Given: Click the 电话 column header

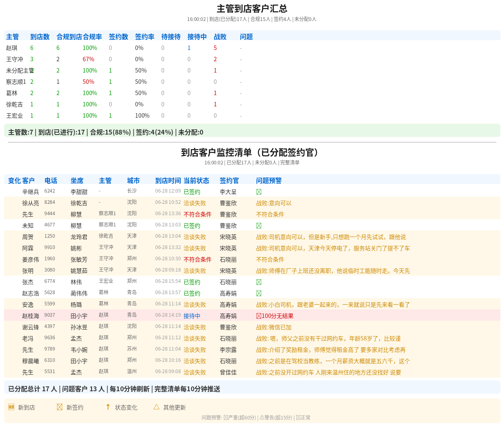Looking at the screenshot, I should 51,181.
